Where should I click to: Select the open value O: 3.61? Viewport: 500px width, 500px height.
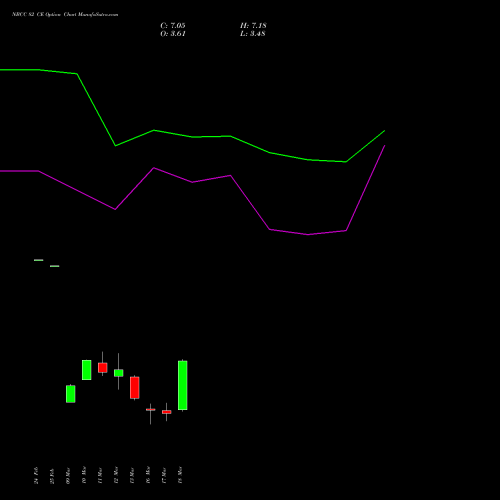point(173,34)
